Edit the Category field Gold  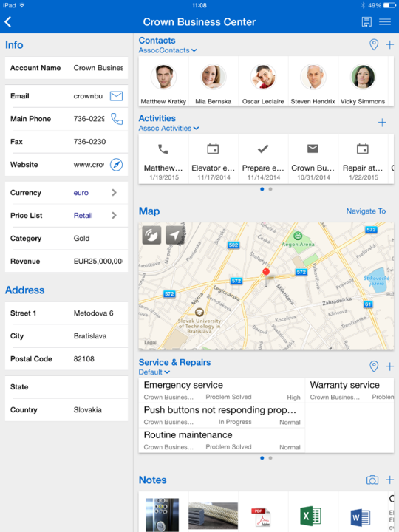(x=66, y=239)
